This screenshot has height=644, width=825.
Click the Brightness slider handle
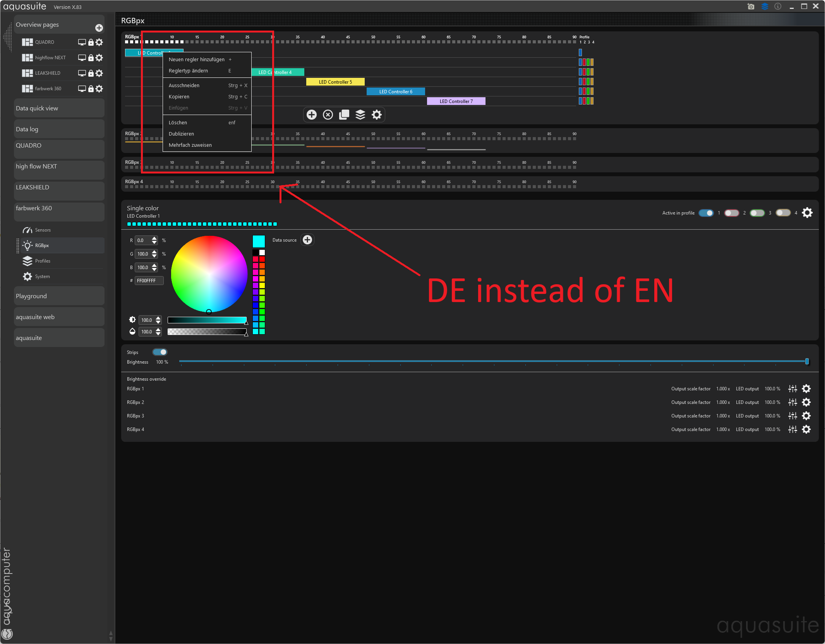point(807,361)
